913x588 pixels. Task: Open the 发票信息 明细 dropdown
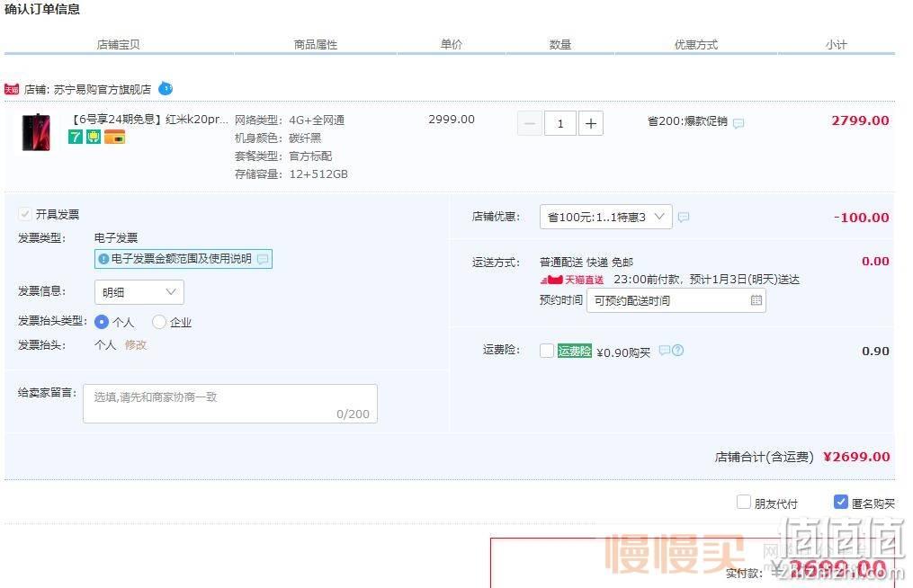[139, 292]
